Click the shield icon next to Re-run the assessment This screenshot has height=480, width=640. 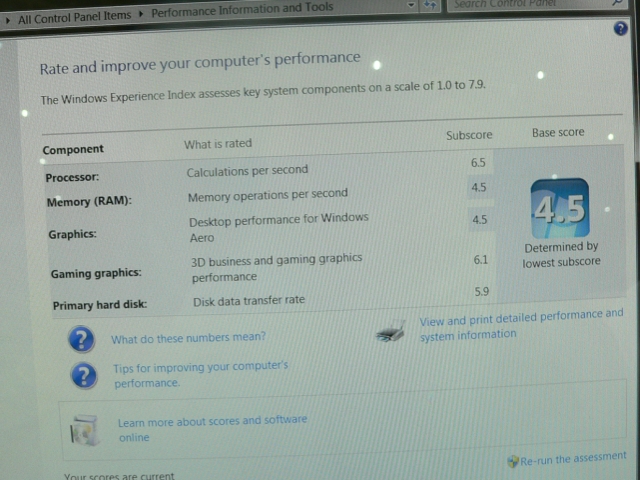click(513, 461)
